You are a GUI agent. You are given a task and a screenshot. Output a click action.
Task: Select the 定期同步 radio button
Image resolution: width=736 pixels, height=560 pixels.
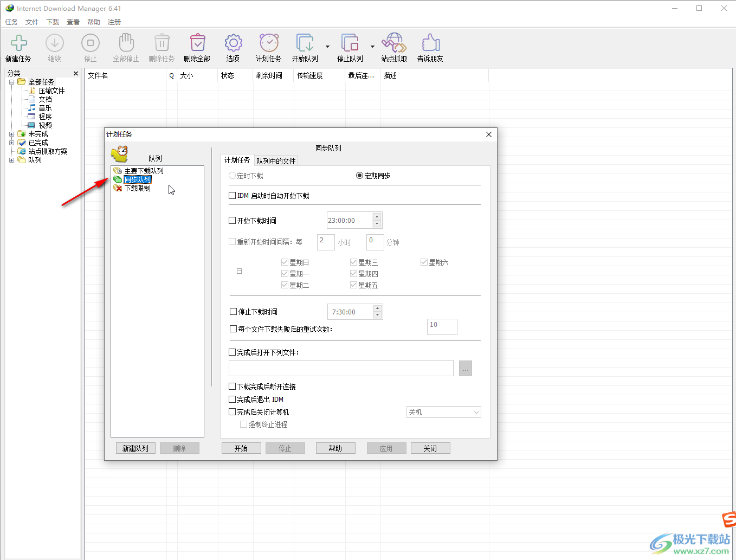[x=359, y=176]
